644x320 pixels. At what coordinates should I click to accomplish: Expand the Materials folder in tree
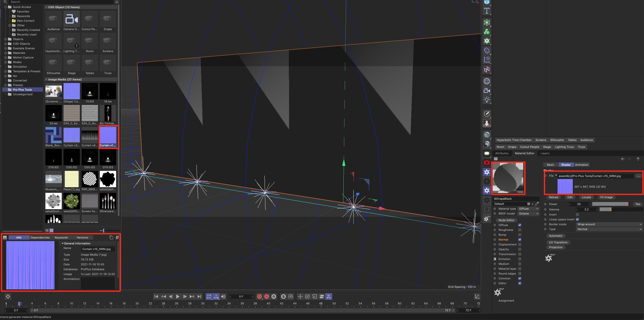coord(5,53)
